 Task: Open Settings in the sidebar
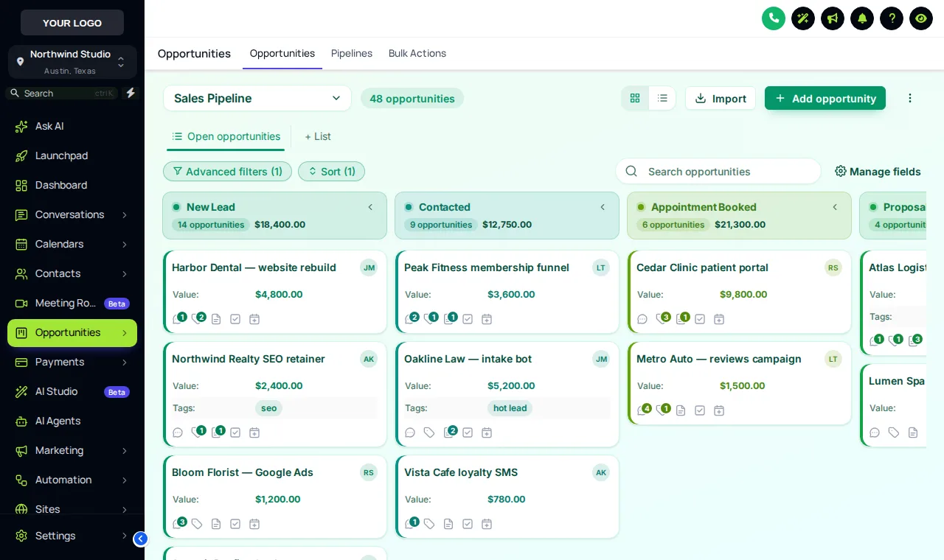tap(72, 536)
